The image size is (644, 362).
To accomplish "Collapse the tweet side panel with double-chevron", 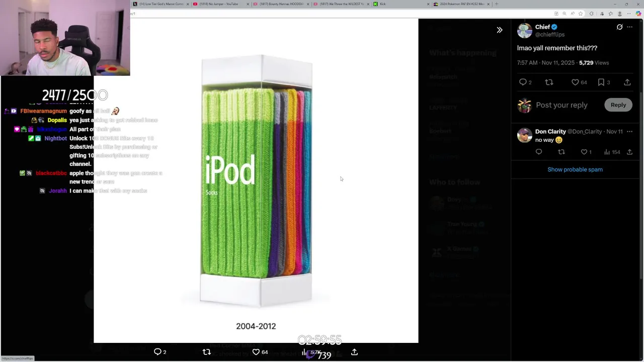I will click(500, 30).
